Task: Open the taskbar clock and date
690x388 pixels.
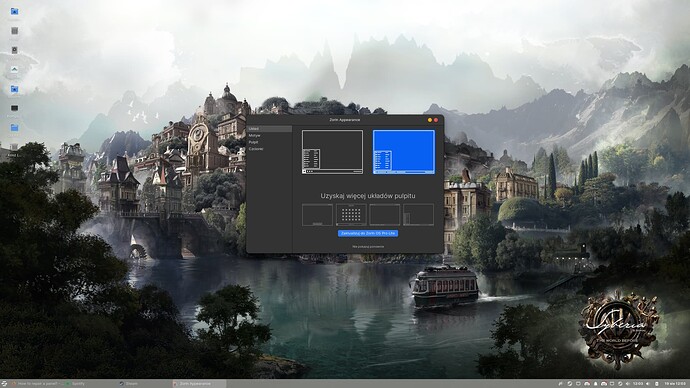Action: [675, 384]
